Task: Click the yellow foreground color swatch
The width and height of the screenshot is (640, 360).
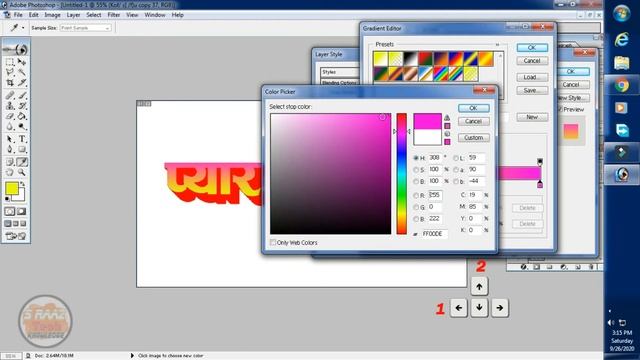Action: 12,189
